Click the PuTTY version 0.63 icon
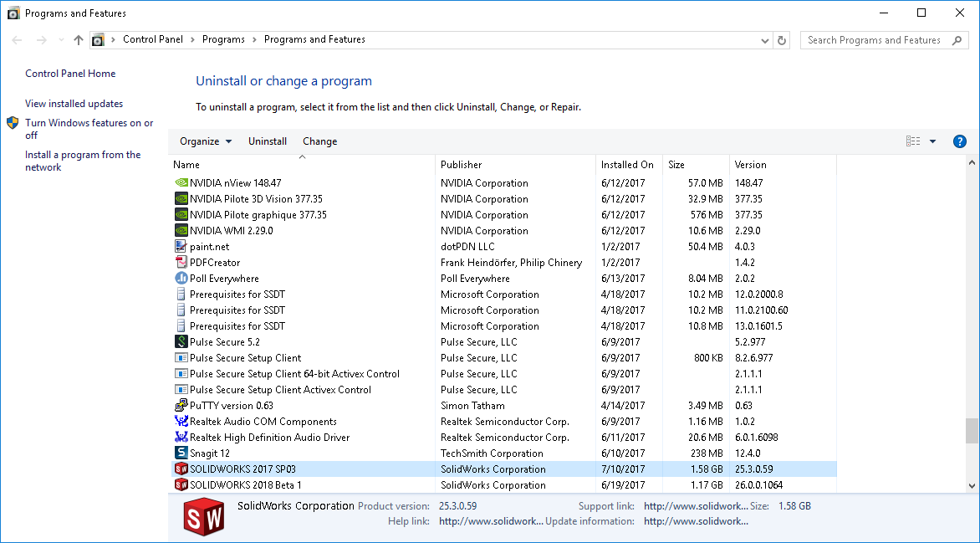 (x=181, y=406)
